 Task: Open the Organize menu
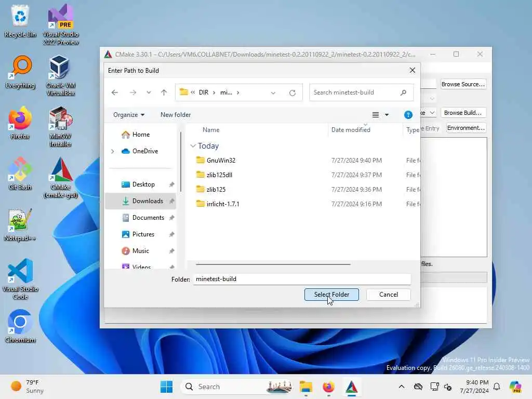click(x=129, y=115)
